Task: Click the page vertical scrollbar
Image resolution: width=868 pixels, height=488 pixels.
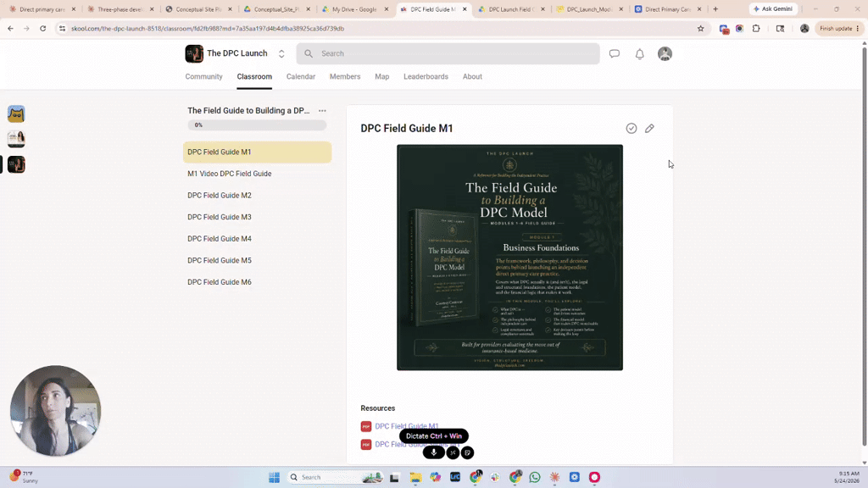Action: [864, 248]
